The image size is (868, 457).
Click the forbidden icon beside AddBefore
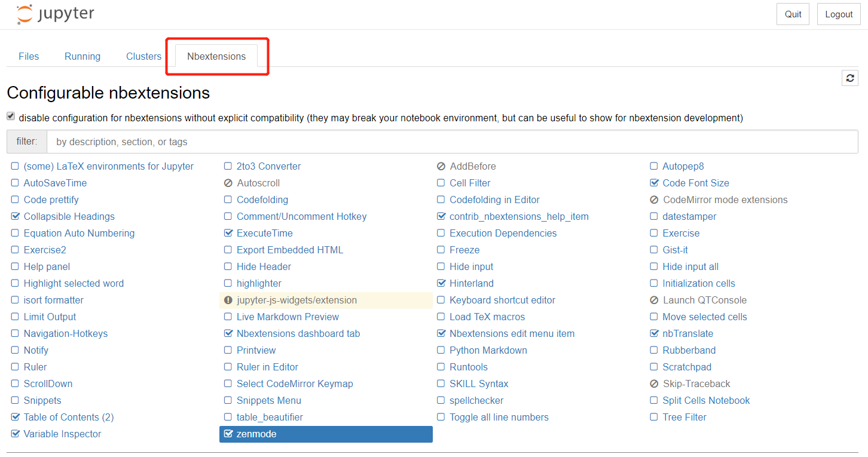click(441, 167)
